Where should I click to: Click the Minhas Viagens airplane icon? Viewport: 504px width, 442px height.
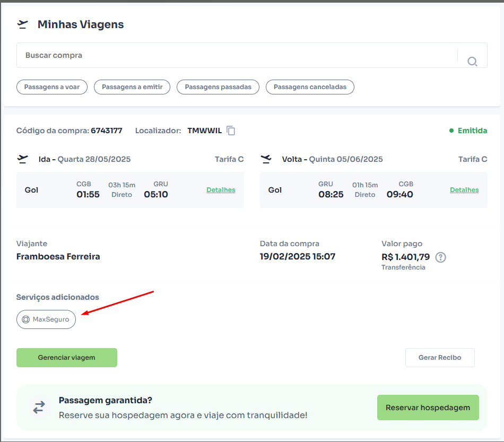pos(22,24)
